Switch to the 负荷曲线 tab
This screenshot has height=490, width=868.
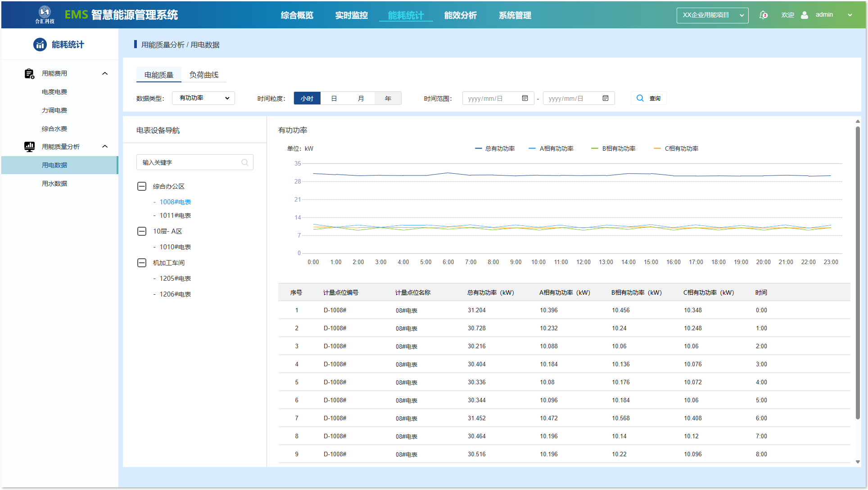(x=203, y=75)
